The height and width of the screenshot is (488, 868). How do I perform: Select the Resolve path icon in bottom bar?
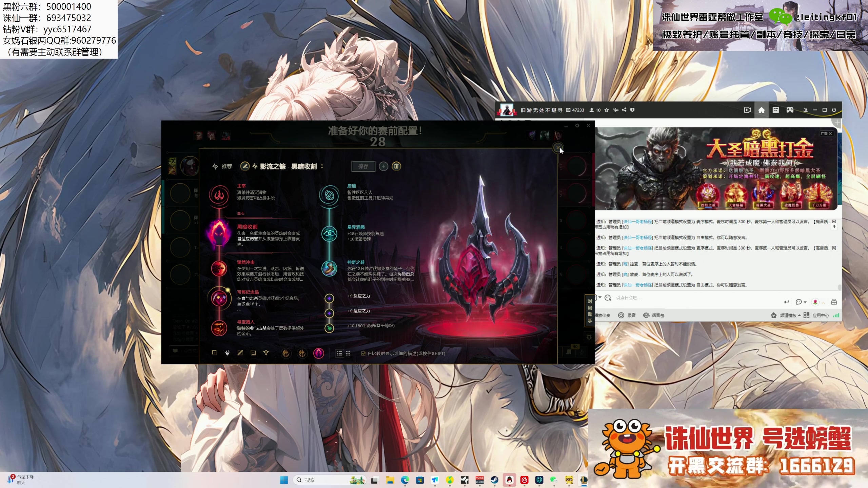pyautogui.click(x=253, y=353)
